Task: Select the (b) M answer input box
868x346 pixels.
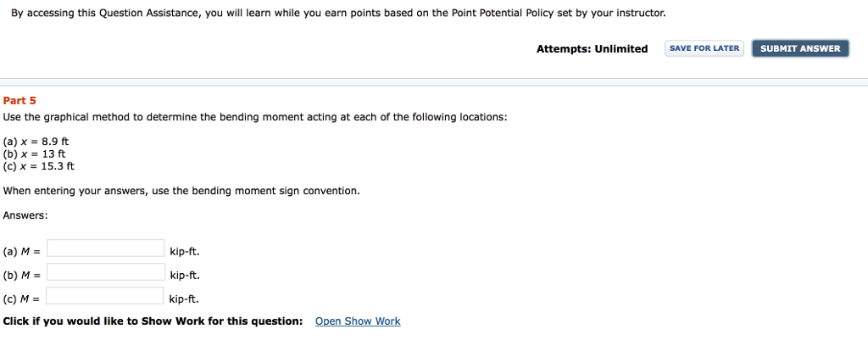Action: click(106, 272)
